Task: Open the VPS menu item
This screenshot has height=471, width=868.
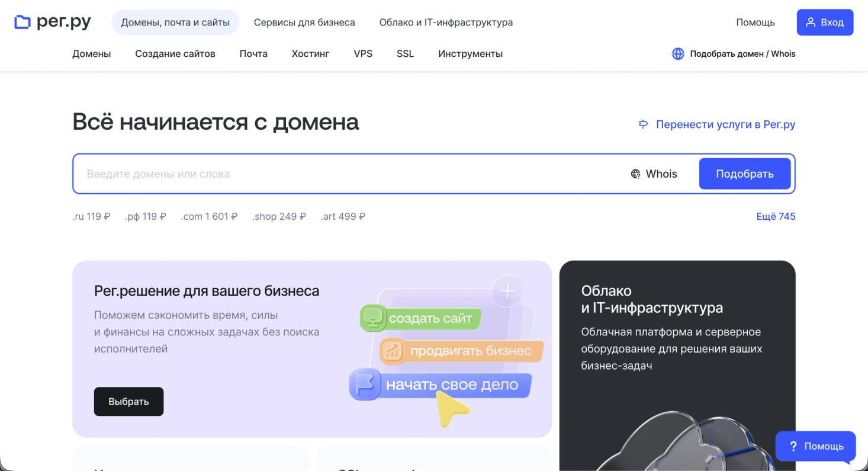Action: (363, 54)
